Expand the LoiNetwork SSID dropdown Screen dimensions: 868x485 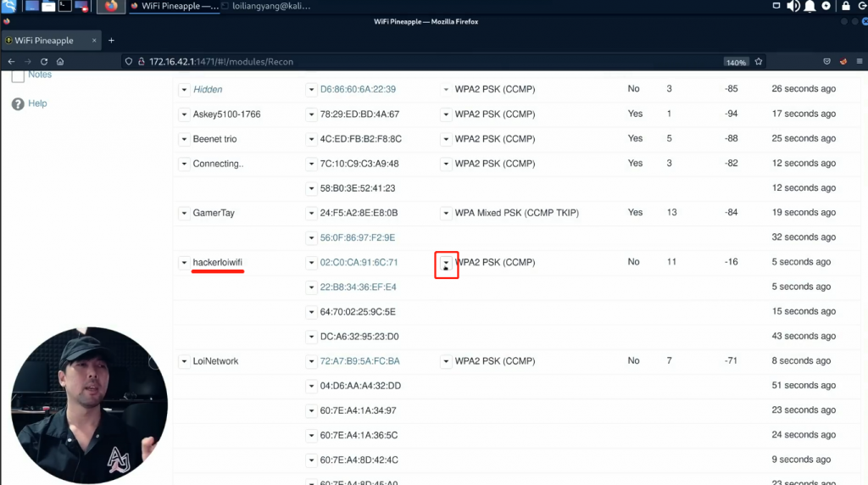click(x=184, y=361)
